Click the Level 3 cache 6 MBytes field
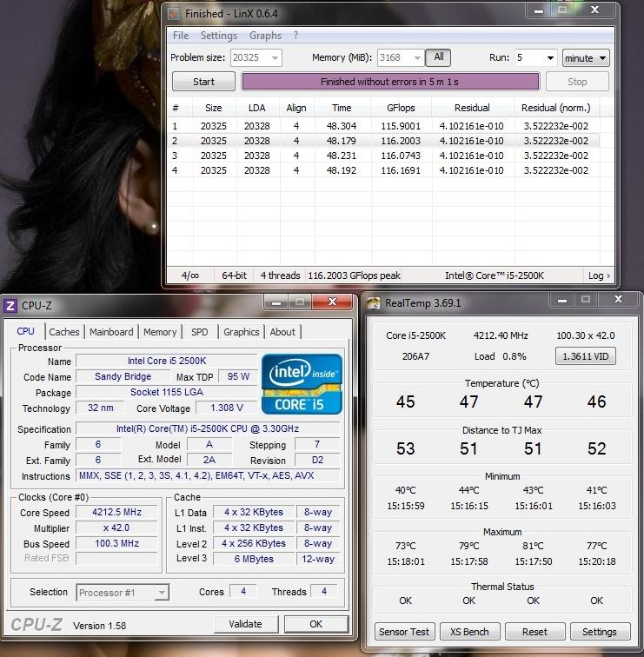Image resolution: width=644 pixels, height=657 pixels. pyautogui.click(x=254, y=559)
